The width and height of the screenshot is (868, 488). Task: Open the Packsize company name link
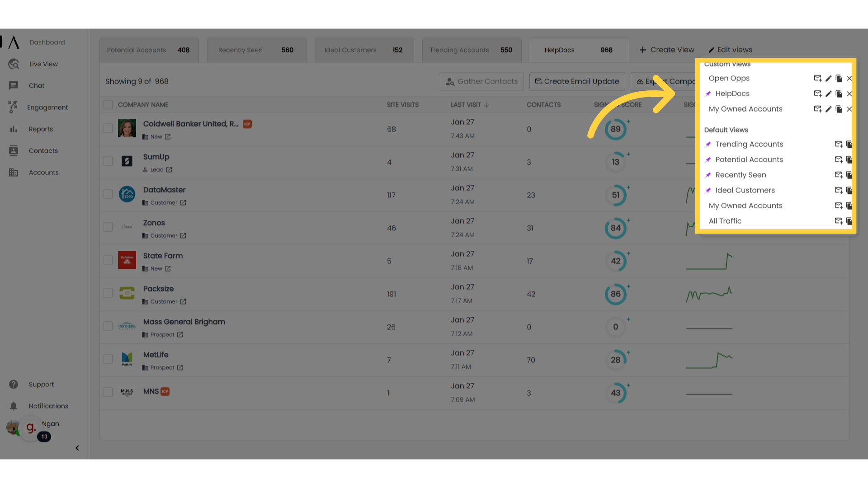pos(158,289)
